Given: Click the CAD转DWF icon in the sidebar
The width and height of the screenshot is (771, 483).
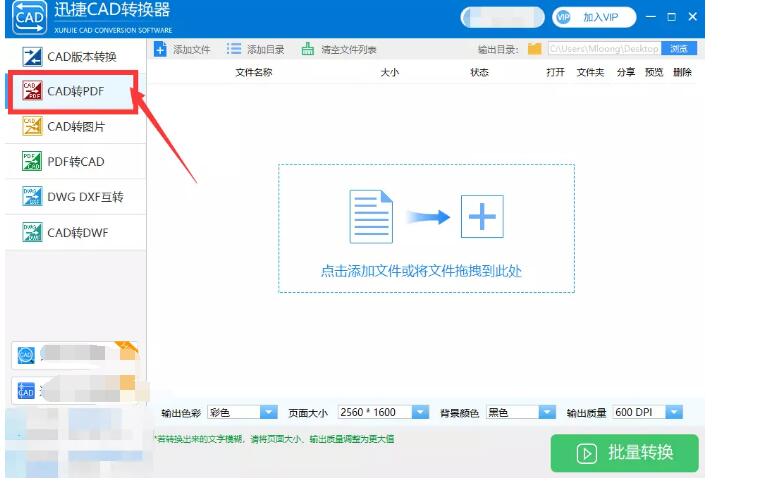Looking at the screenshot, I should coord(32,232).
